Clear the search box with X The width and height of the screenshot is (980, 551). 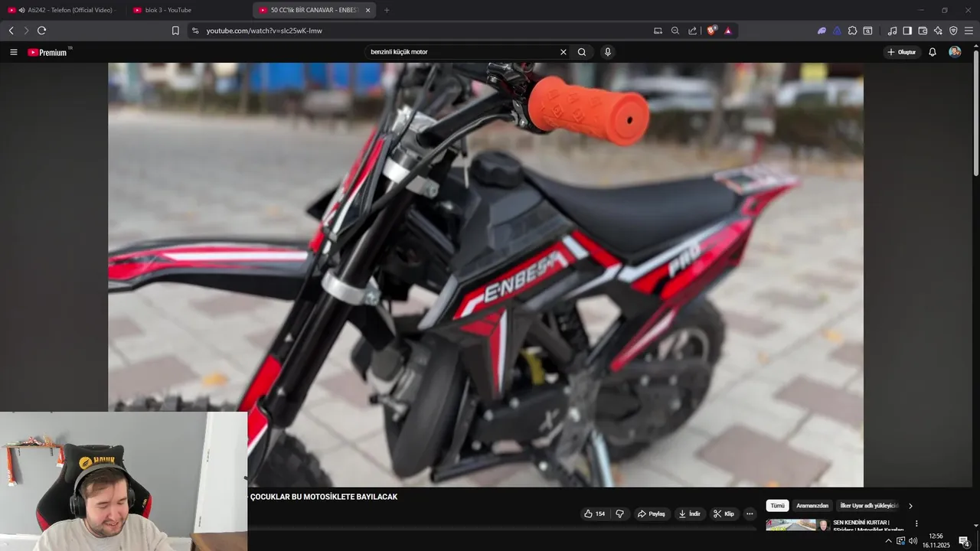(x=563, y=52)
